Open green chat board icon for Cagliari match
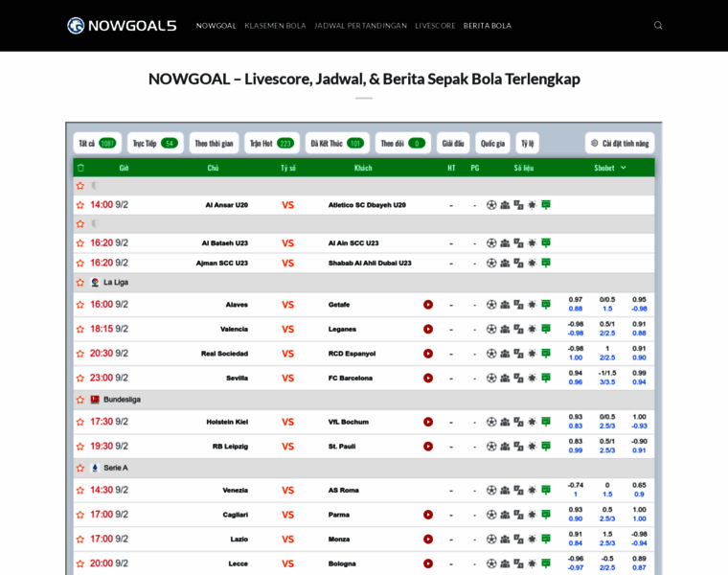Screen dimensions: 728x575 (546, 515)
